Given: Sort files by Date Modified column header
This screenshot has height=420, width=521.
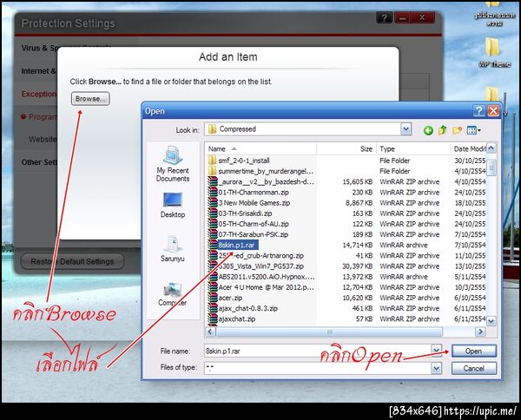Looking at the screenshot, I should pos(469,148).
